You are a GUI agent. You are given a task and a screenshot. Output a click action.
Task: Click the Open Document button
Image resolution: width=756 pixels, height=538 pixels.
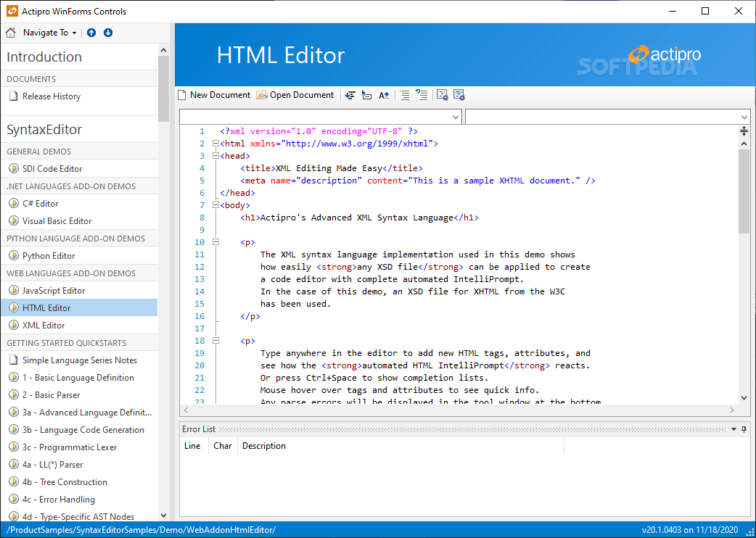[295, 95]
